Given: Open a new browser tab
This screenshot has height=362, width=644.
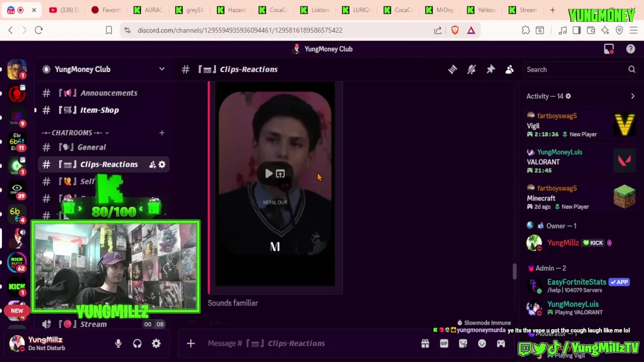Looking at the screenshot, I should coord(552,10).
